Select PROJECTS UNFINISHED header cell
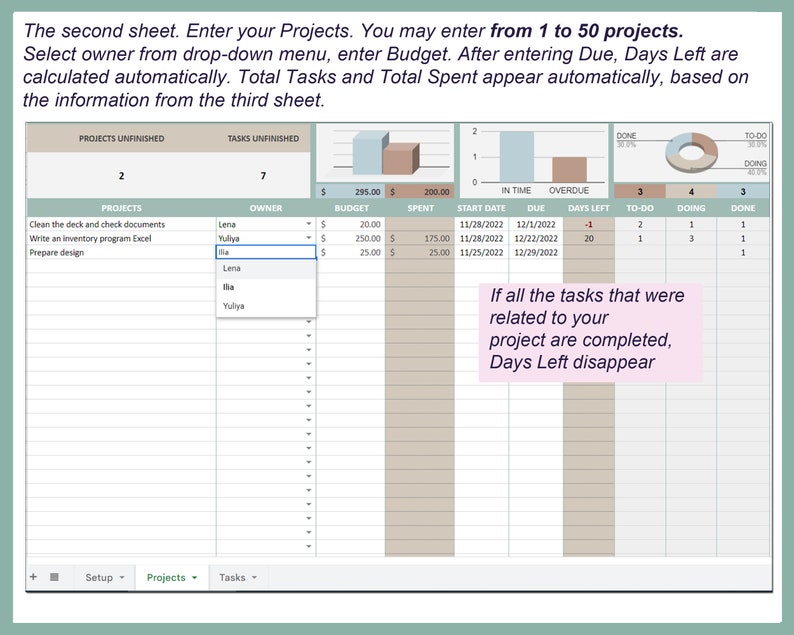 [x=122, y=138]
